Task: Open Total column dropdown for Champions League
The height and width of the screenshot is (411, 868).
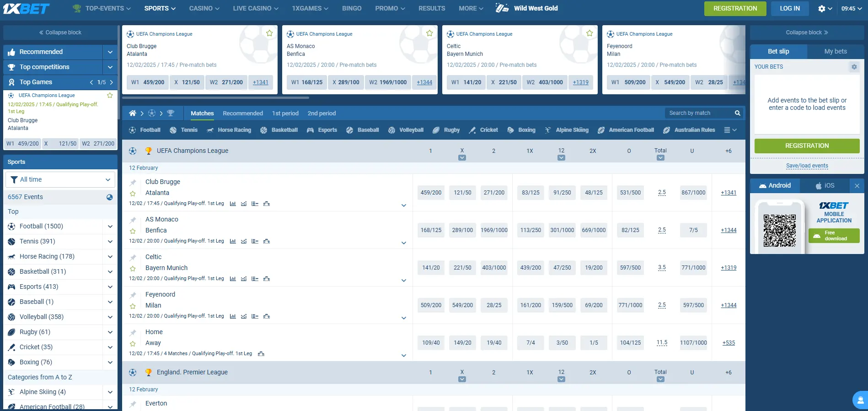Action: 660,158
